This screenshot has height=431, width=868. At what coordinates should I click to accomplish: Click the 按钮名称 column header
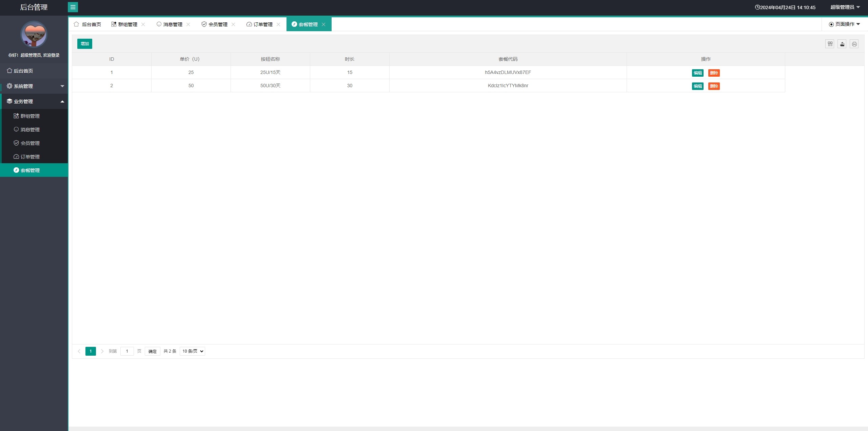click(270, 59)
